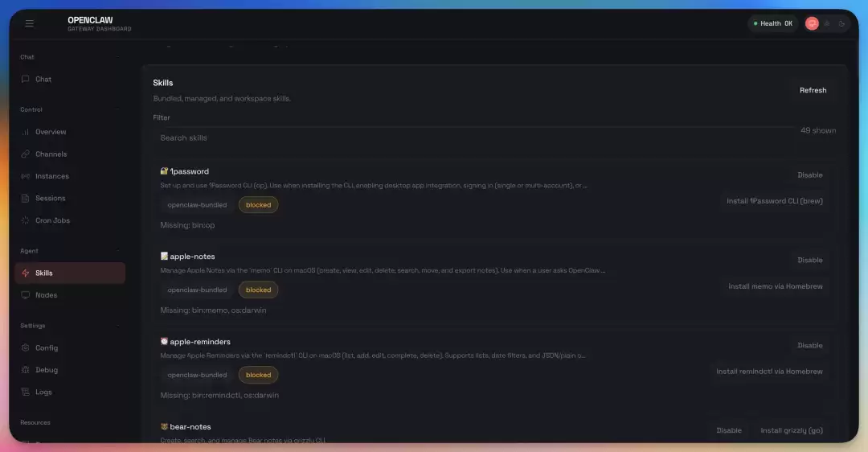
Task: Click the blocked tag under 1password
Action: click(x=259, y=205)
